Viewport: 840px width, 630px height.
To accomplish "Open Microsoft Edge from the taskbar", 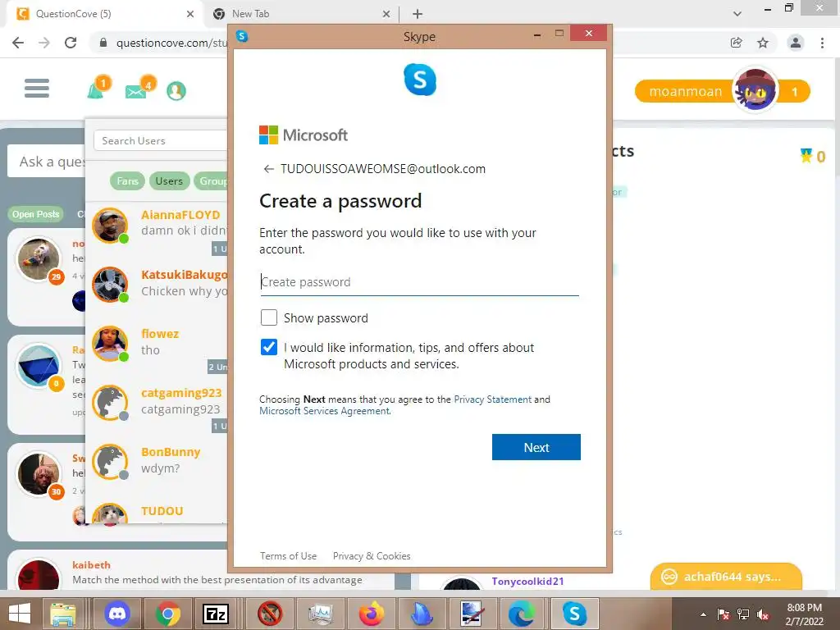I will click(522, 614).
